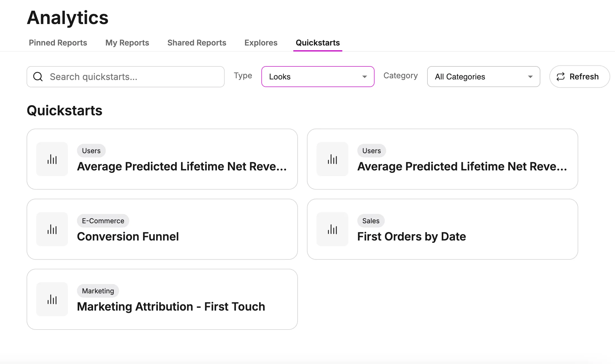This screenshot has width=615, height=364.
Task: Click the Marketing category tag
Action: pyautogui.click(x=98, y=291)
